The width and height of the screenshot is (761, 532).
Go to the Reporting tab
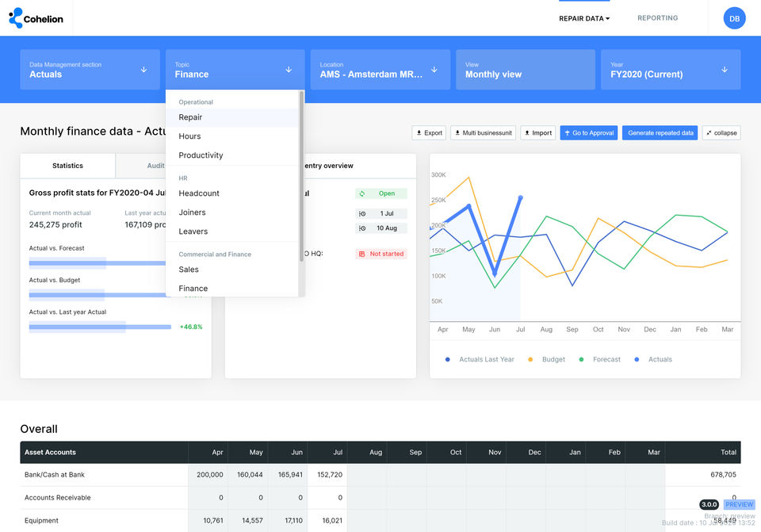(x=658, y=18)
